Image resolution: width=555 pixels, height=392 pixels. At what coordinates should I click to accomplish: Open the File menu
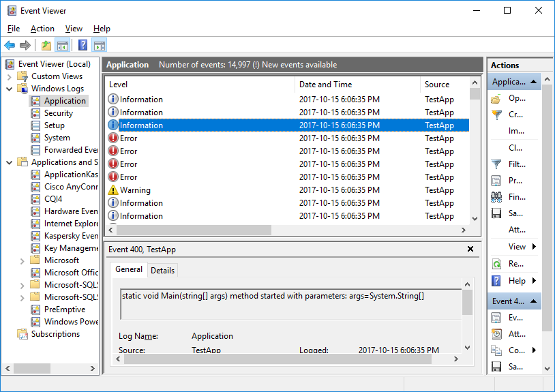coord(14,29)
